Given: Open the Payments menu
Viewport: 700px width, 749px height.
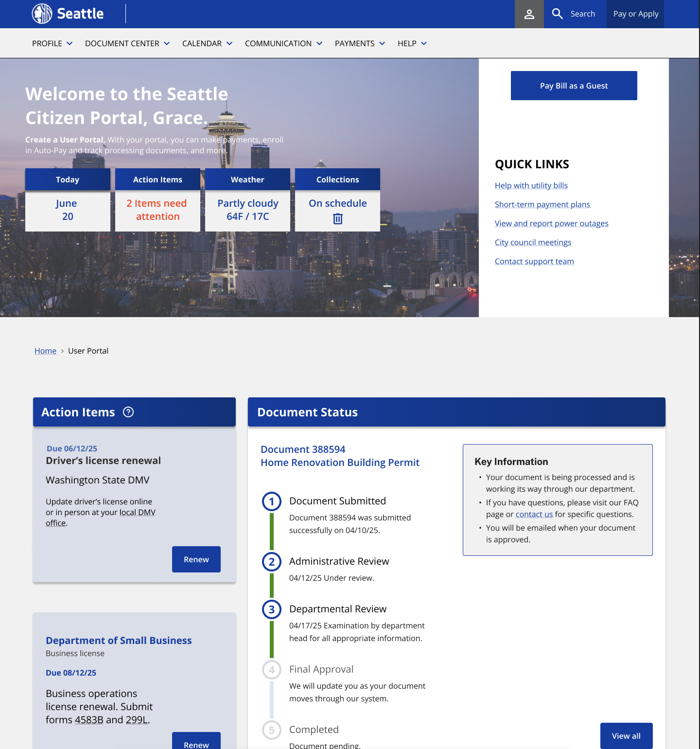Looking at the screenshot, I should click(360, 43).
